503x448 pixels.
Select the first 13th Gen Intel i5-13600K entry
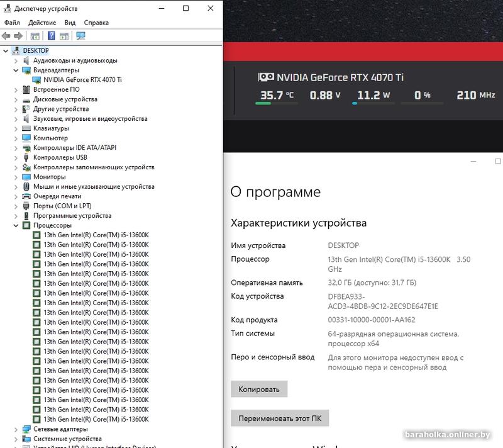[96, 235]
